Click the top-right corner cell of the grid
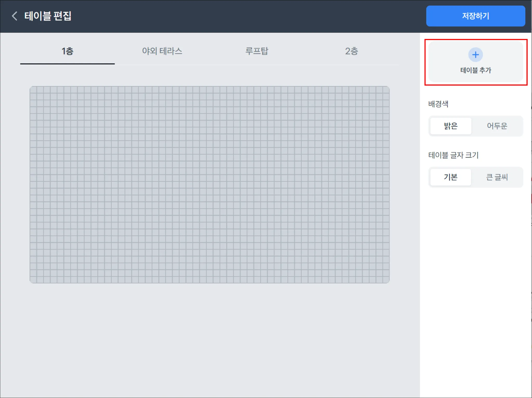 tap(386, 90)
